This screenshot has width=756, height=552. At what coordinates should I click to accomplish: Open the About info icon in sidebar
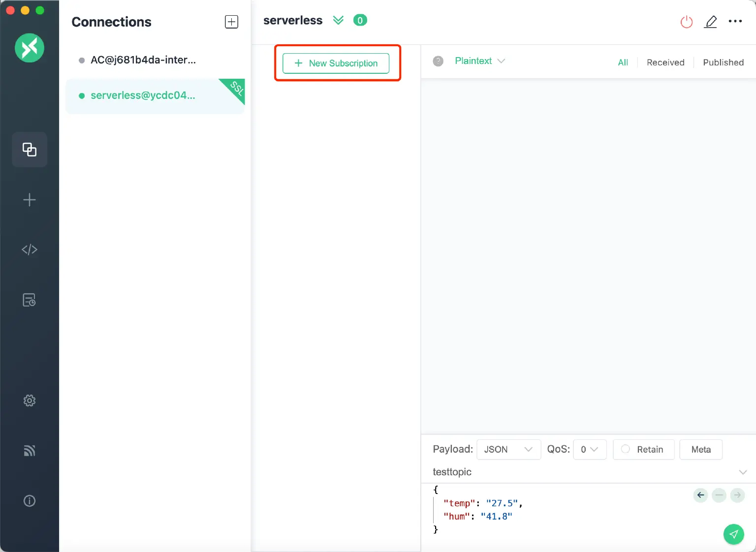point(30,501)
